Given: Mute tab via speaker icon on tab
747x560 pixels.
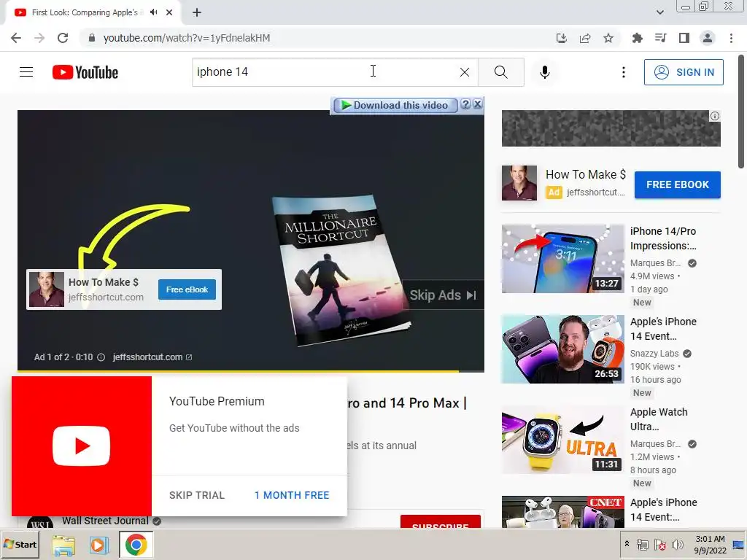Looking at the screenshot, I should coord(153,12).
